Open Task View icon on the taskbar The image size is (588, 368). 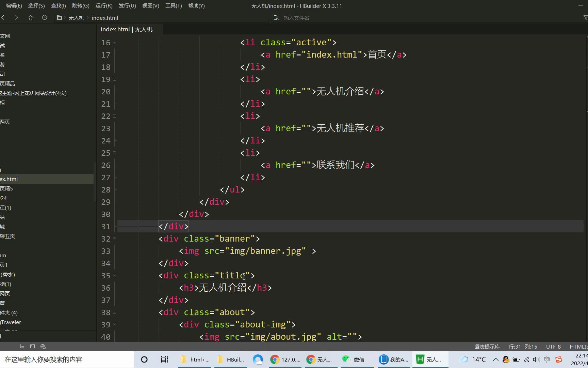[165, 359]
